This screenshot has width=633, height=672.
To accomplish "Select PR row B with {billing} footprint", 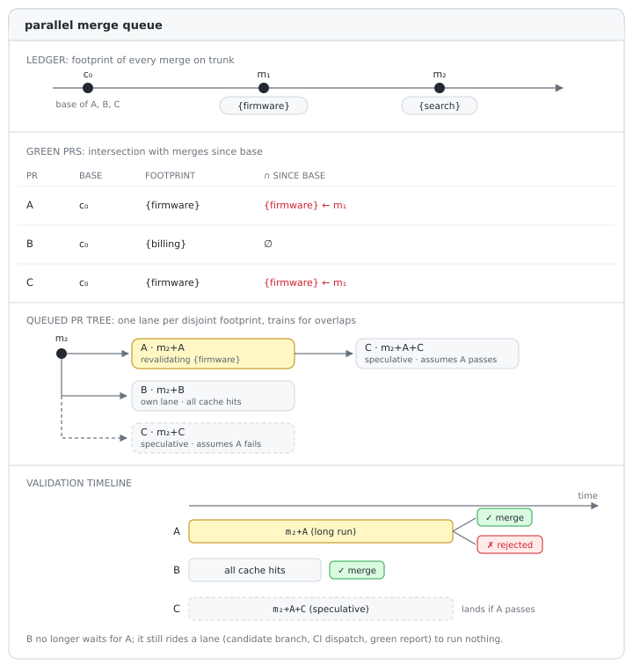I will pyautogui.click(x=316, y=244).
